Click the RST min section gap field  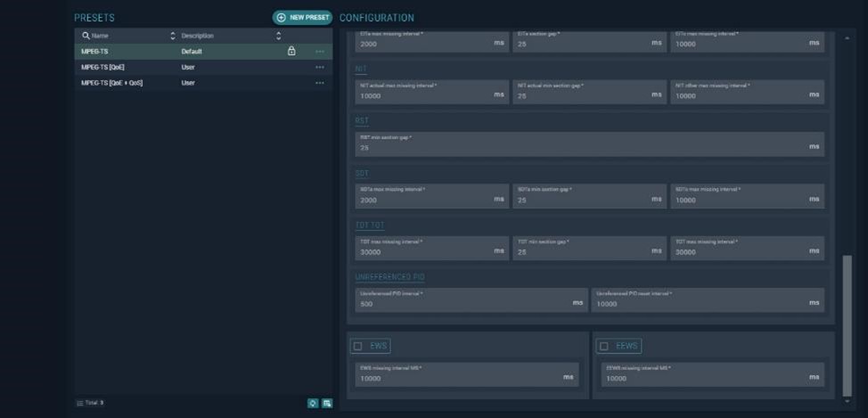579,147
